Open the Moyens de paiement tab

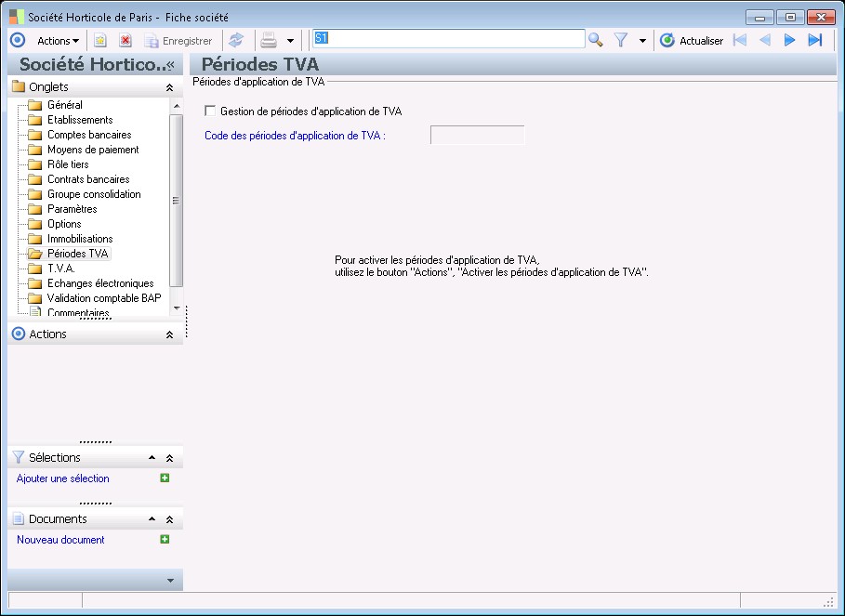coord(93,150)
